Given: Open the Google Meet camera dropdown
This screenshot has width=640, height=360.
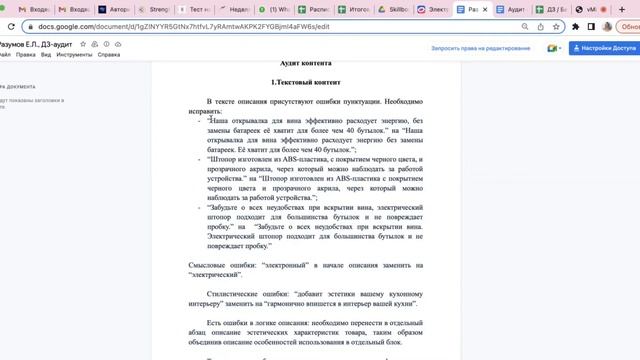Looking at the screenshot, I should click(554, 48).
